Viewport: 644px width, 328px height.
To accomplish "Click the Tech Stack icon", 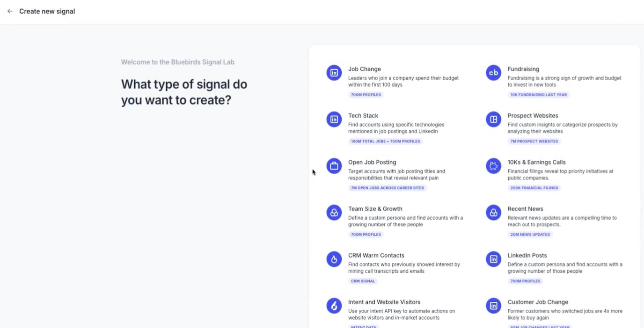I will click(x=334, y=119).
